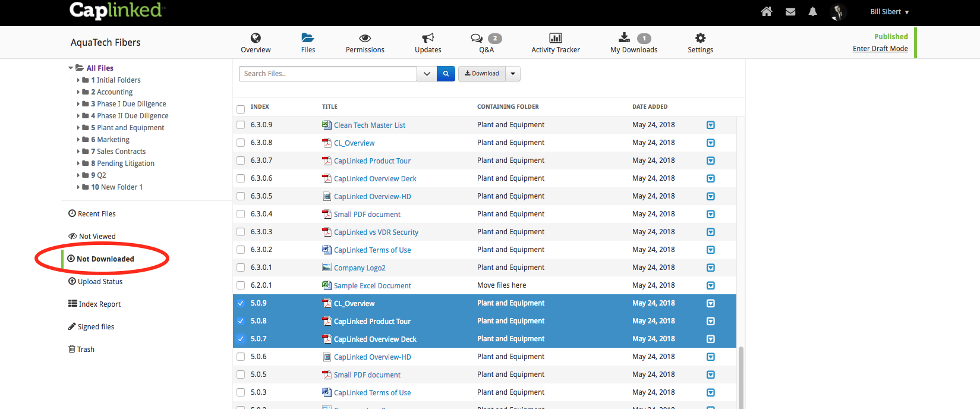Click the Bill Sibert profile avatar
This screenshot has width=980, height=409.
[x=839, y=12]
